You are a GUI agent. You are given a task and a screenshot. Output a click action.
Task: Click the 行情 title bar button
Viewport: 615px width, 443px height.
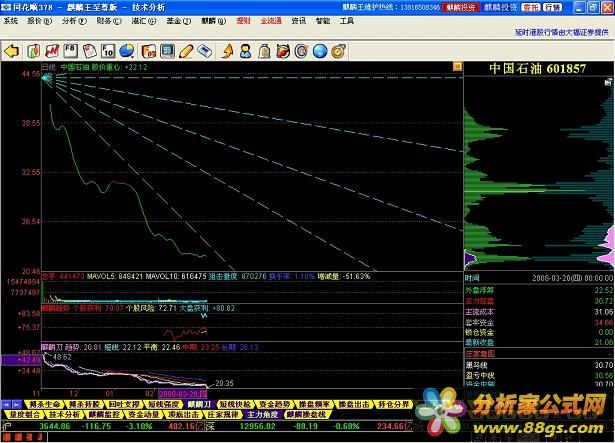[553, 7]
